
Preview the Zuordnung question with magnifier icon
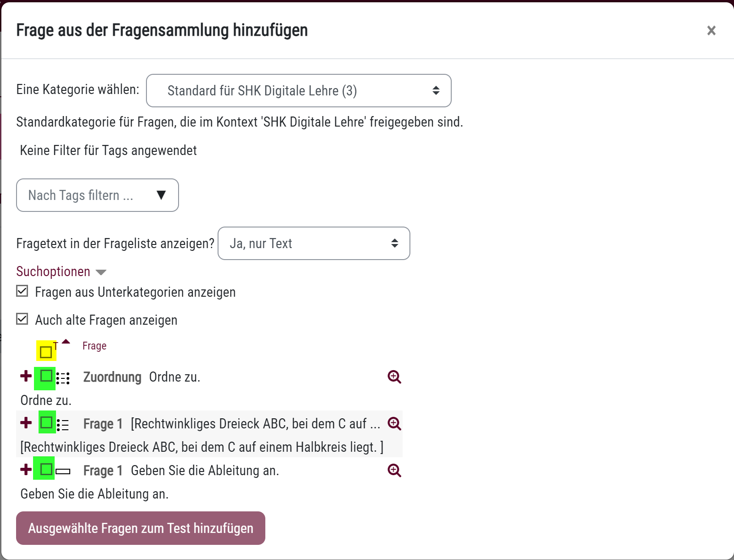click(394, 377)
